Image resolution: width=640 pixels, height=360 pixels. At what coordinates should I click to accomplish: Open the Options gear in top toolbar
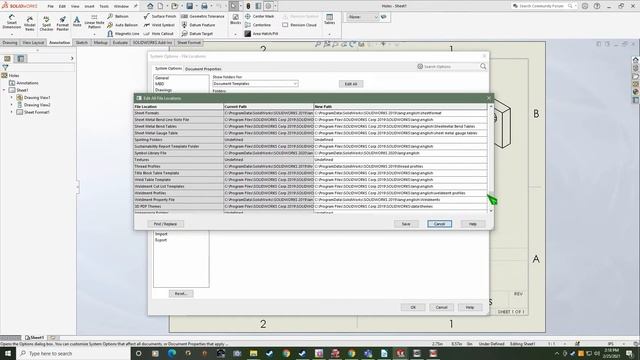(x=268, y=6)
